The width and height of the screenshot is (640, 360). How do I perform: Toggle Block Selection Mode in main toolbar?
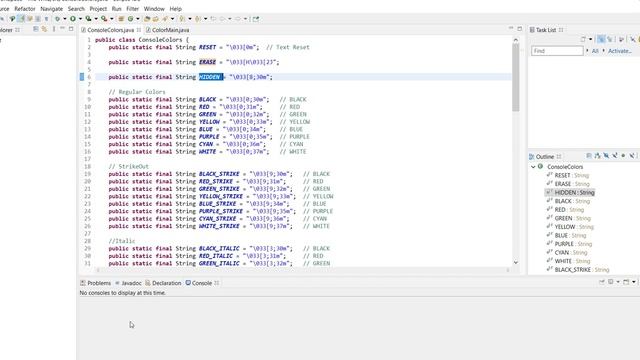[x=38, y=19]
